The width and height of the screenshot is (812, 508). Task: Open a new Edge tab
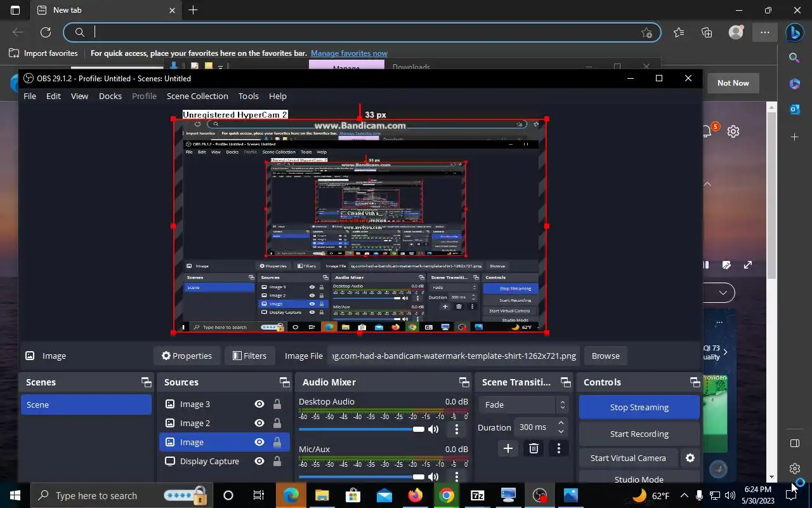coord(193,10)
